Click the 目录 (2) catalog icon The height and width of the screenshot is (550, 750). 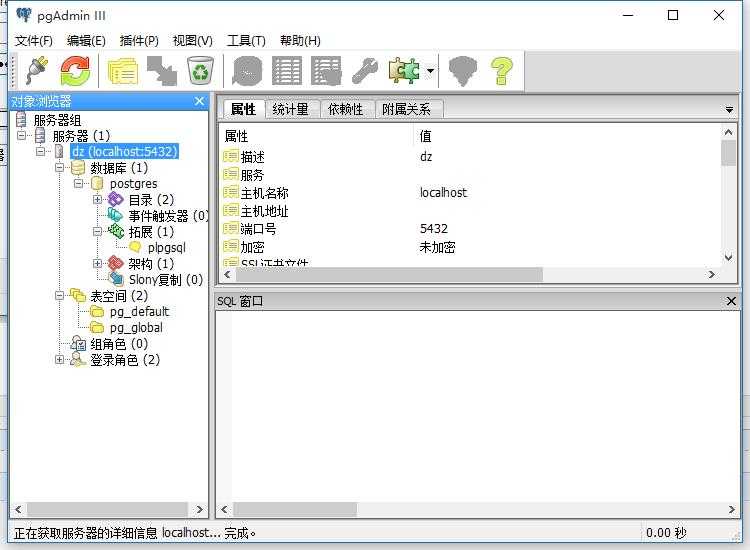116,199
